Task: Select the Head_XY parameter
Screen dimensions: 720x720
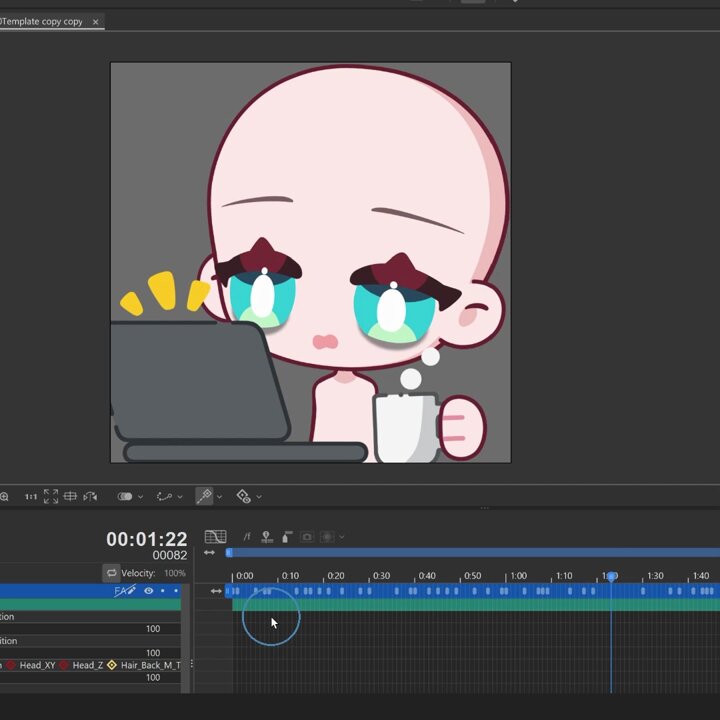Action: point(37,665)
